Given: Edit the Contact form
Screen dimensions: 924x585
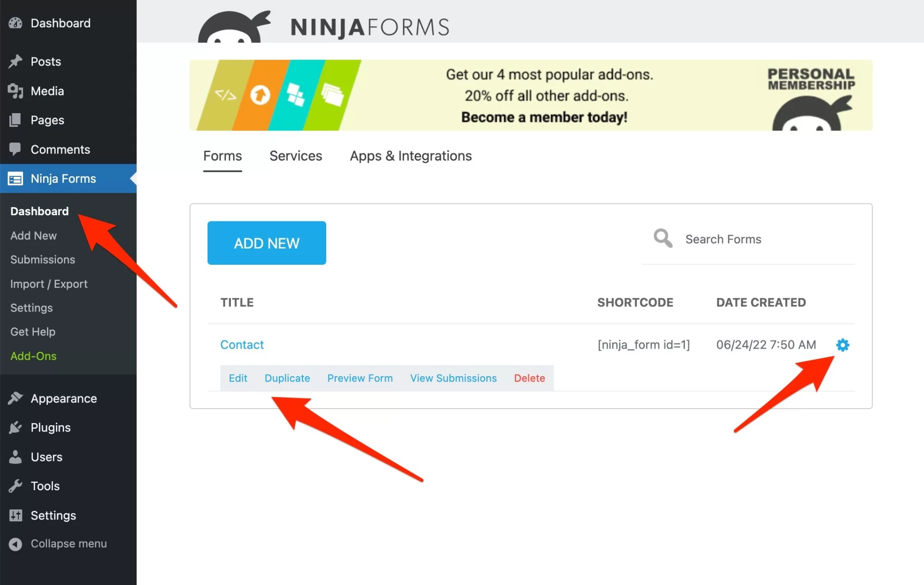Looking at the screenshot, I should tap(238, 378).
